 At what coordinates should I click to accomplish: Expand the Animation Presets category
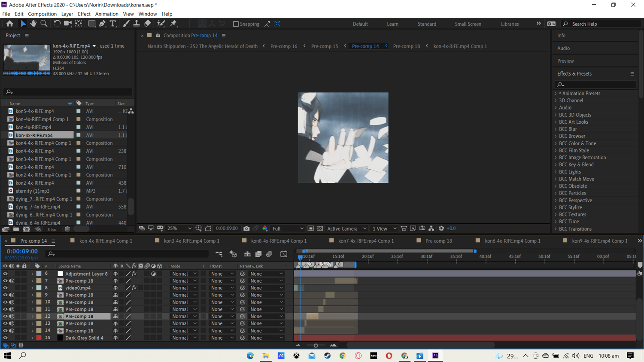[x=556, y=93]
